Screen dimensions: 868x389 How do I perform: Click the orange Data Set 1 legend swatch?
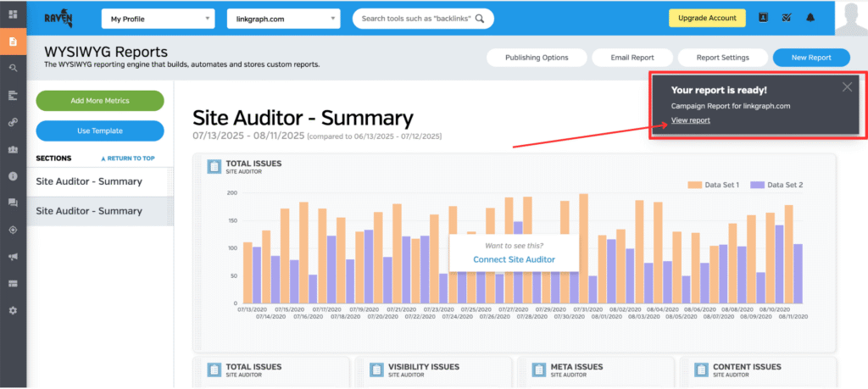click(x=693, y=185)
